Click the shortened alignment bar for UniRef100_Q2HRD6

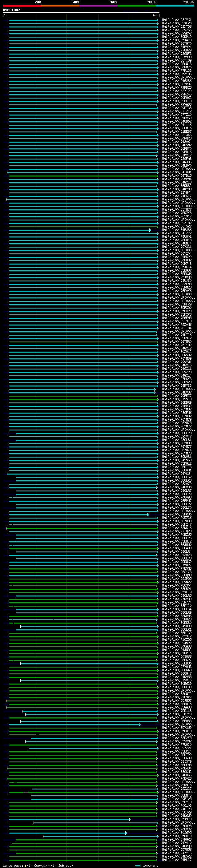click(78, 515)
